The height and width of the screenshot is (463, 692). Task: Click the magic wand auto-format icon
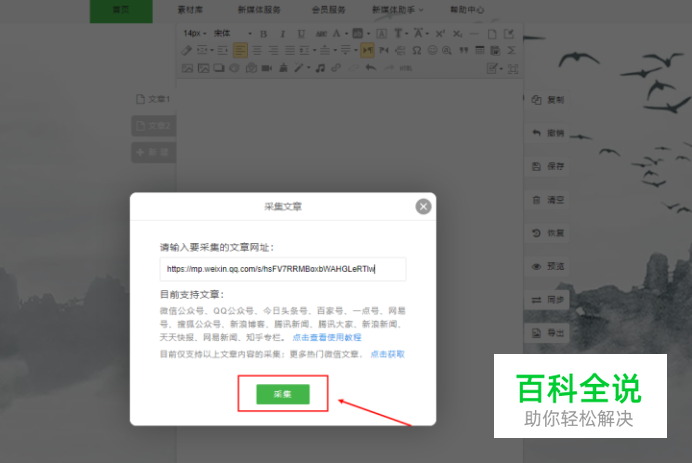(x=299, y=68)
